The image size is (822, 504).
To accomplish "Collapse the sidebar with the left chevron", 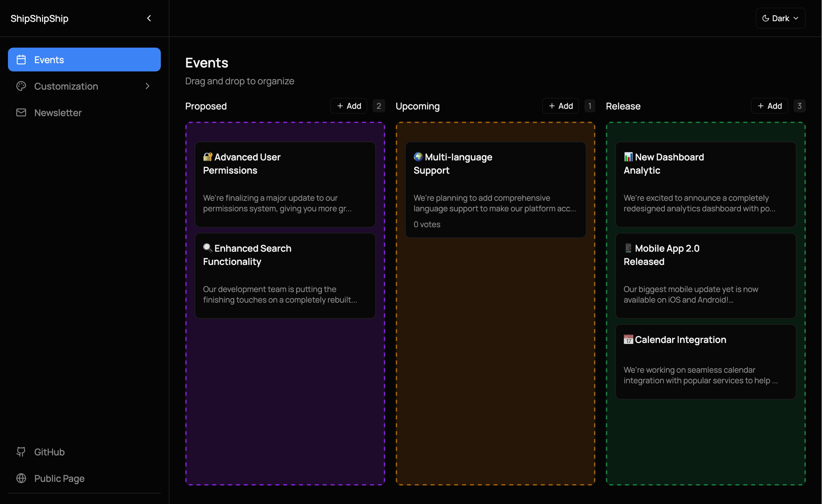I will [149, 18].
